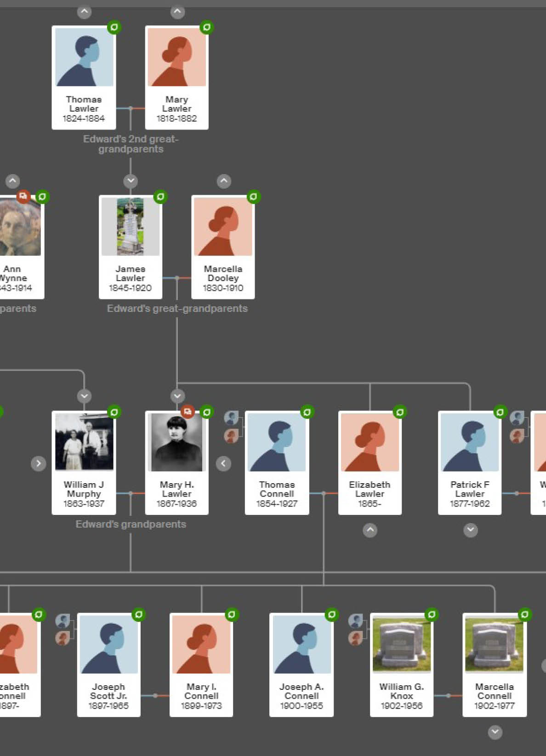Open the green leaf hint on William G. Knox
546x756 pixels.
pos(431,615)
